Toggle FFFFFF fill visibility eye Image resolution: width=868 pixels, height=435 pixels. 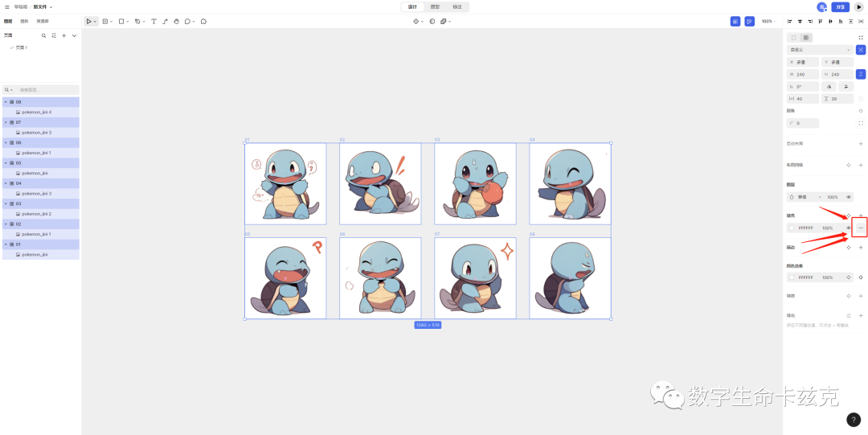click(x=848, y=228)
